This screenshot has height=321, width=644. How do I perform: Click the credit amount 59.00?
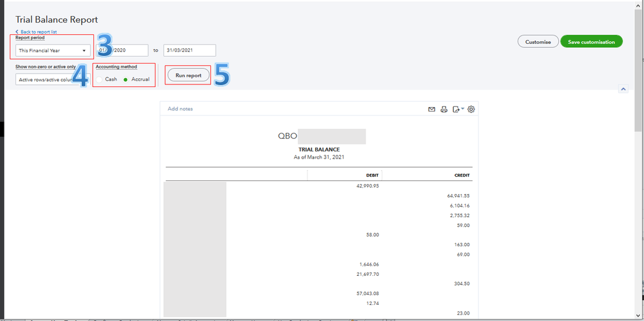pyautogui.click(x=463, y=226)
